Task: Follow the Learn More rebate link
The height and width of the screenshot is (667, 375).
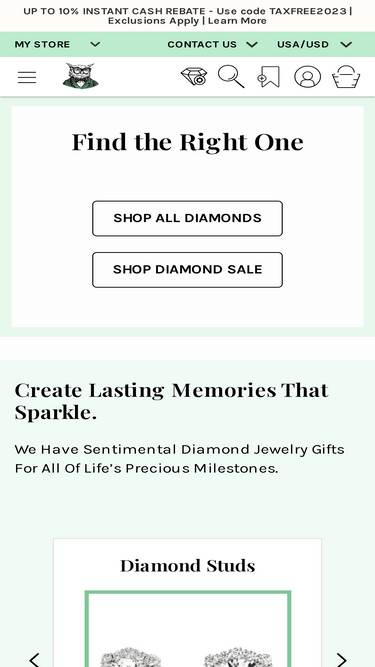Action: point(237,21)
